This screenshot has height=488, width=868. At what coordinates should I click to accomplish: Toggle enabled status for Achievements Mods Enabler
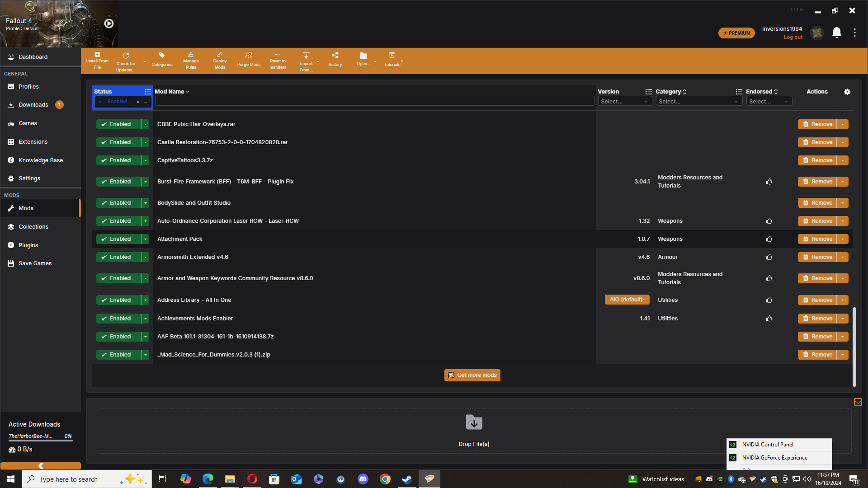(x=118, y=318)
